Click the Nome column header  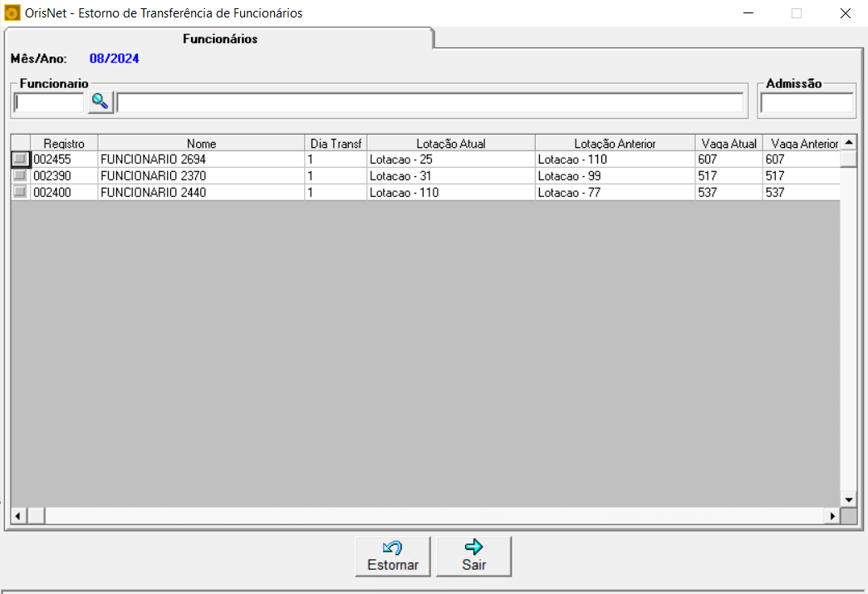tap(201, 144)
